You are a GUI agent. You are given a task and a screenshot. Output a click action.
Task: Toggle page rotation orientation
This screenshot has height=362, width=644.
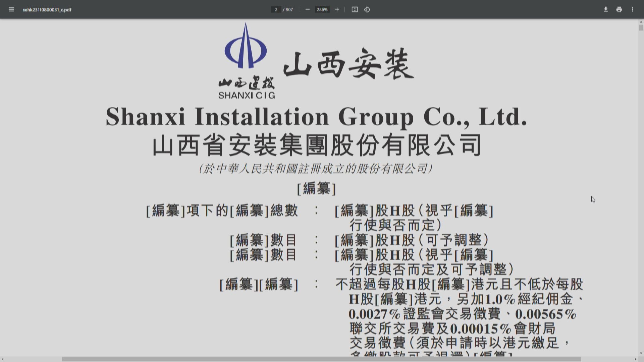tap(367, 9)
